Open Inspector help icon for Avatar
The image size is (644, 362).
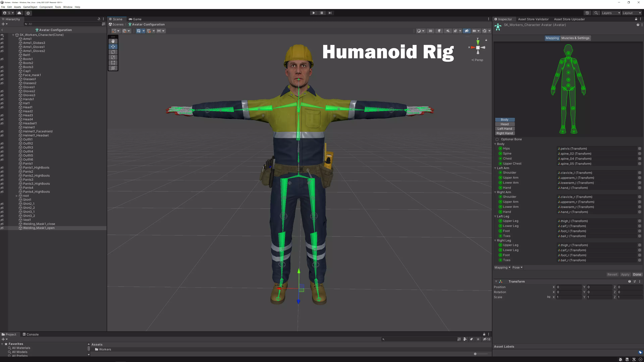[638, 25]
